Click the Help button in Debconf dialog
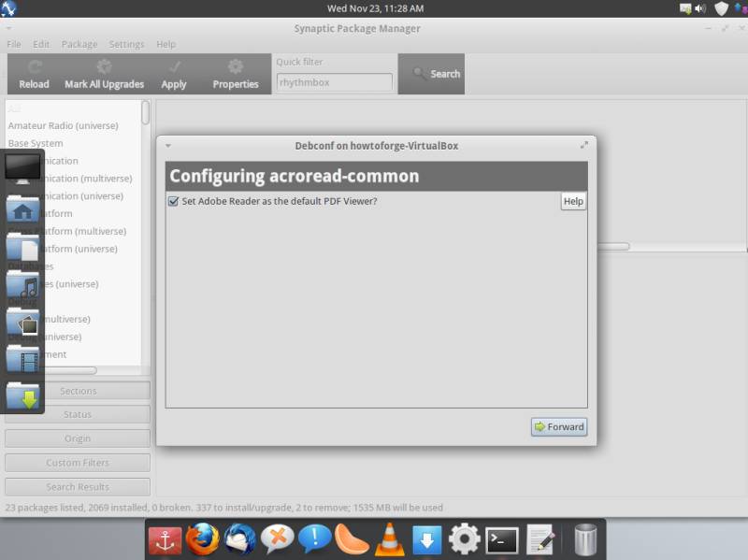Image resolution: width=748 pixels, height=560 pixels. [x=573, y=201]
